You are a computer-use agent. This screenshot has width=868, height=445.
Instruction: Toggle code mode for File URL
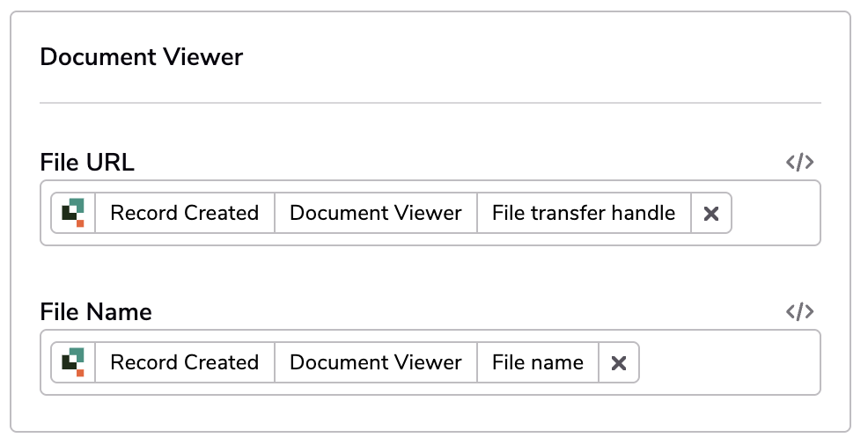pos(800,163)
